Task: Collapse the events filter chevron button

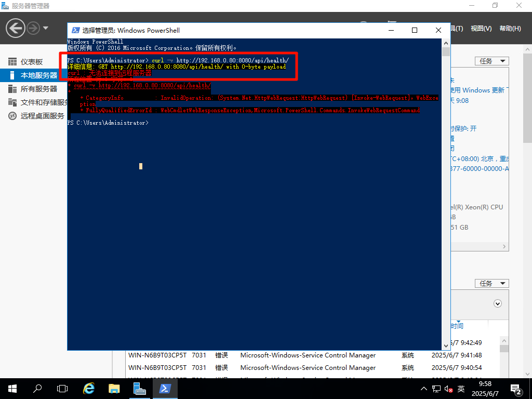Action: pos(497,303)
